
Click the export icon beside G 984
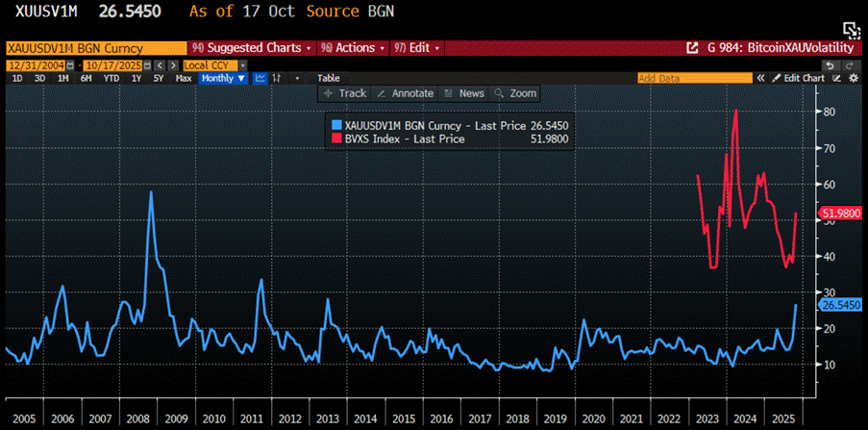(692, 48)
